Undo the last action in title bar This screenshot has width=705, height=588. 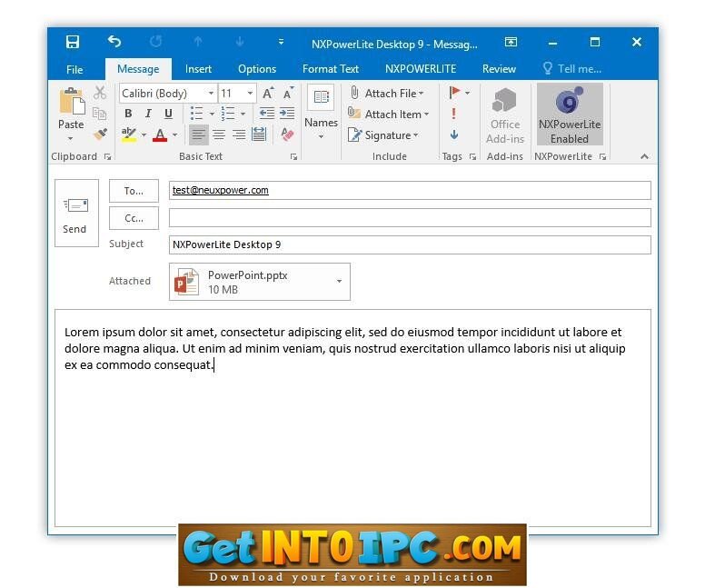(x=114, y=42)
